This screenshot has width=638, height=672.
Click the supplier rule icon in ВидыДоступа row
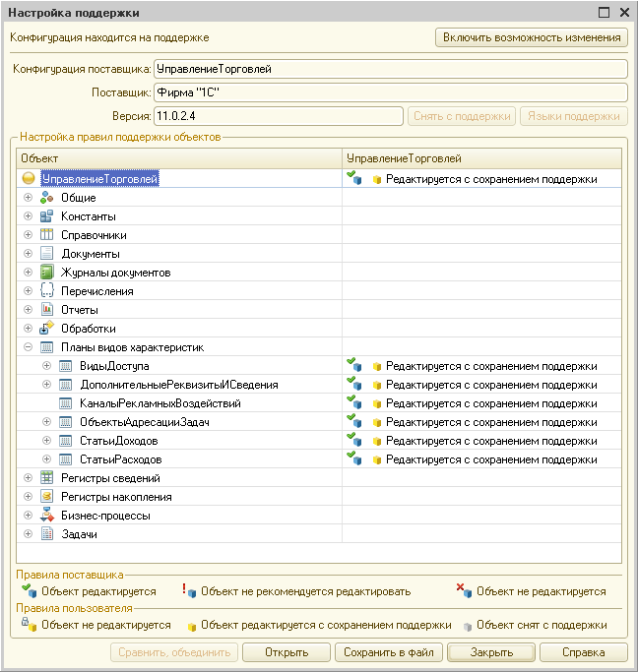pos(354,365)
